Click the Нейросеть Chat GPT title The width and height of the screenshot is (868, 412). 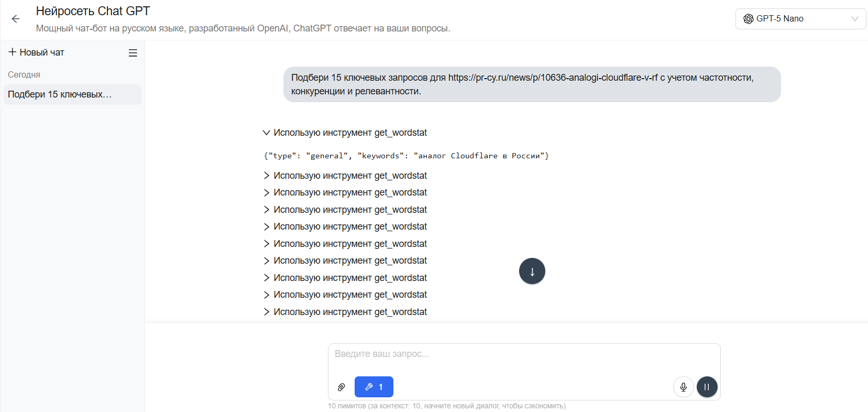(93, 11)
